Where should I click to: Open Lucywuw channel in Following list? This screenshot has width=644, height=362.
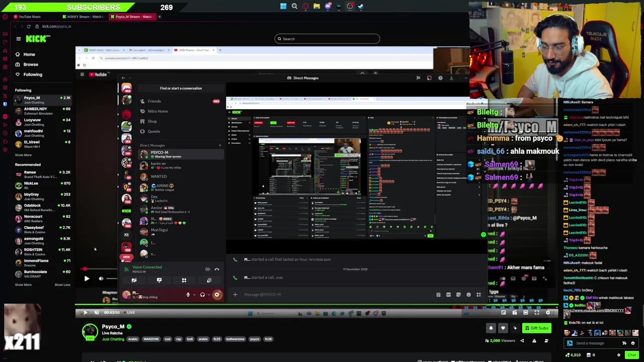click(43, 122)
